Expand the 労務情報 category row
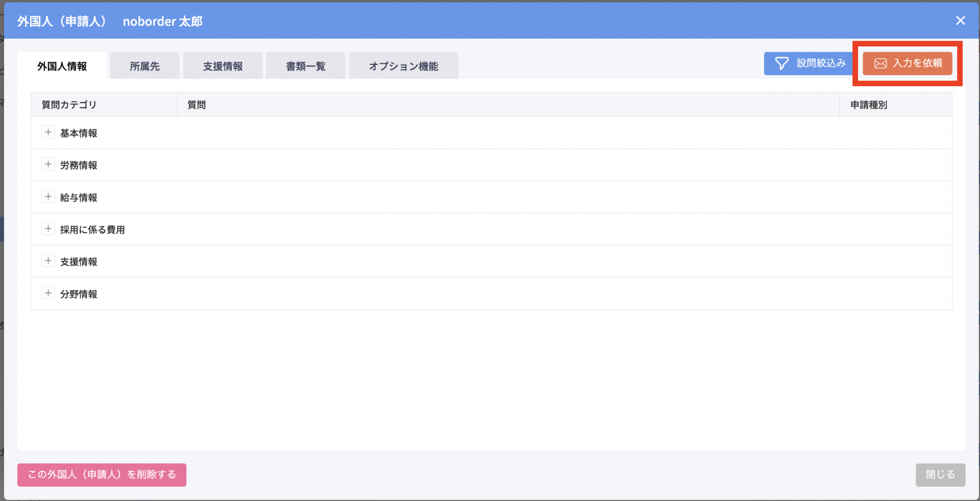The width and height of the screenshot is (980, 501). click(x=48, y=164)
